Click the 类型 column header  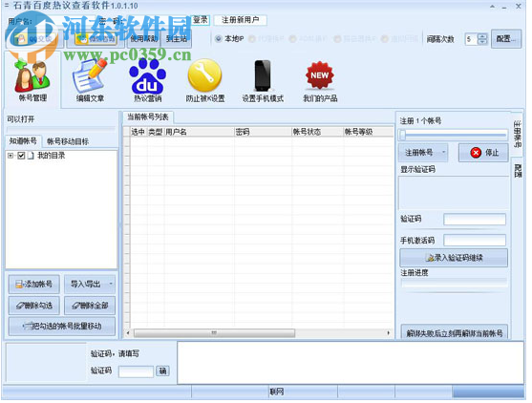point(156,132)
